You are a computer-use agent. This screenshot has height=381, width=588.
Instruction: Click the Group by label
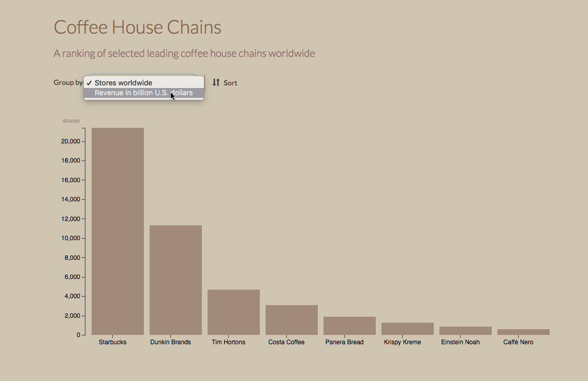tap(68, 82)
